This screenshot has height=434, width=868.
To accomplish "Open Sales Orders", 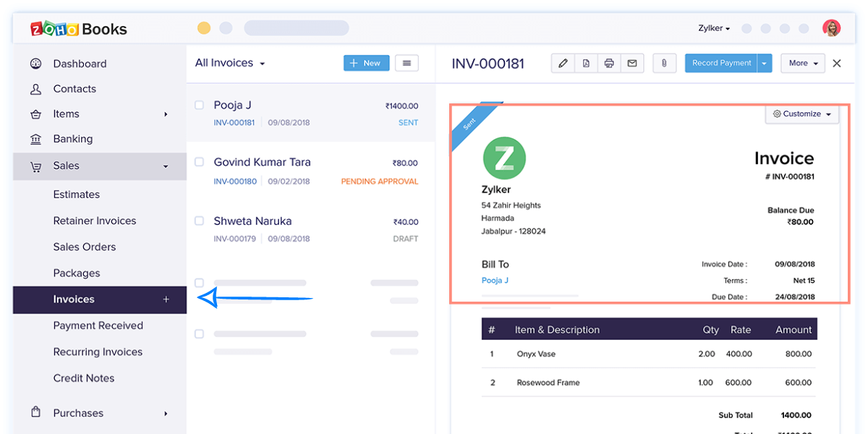I will pos(85,247).
